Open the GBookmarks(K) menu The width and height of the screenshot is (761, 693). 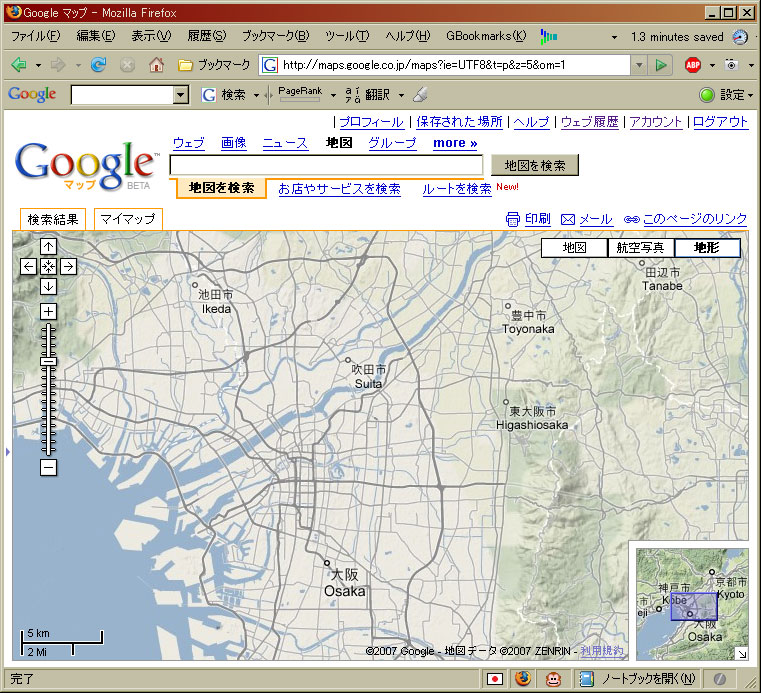[x=486, y=36]
